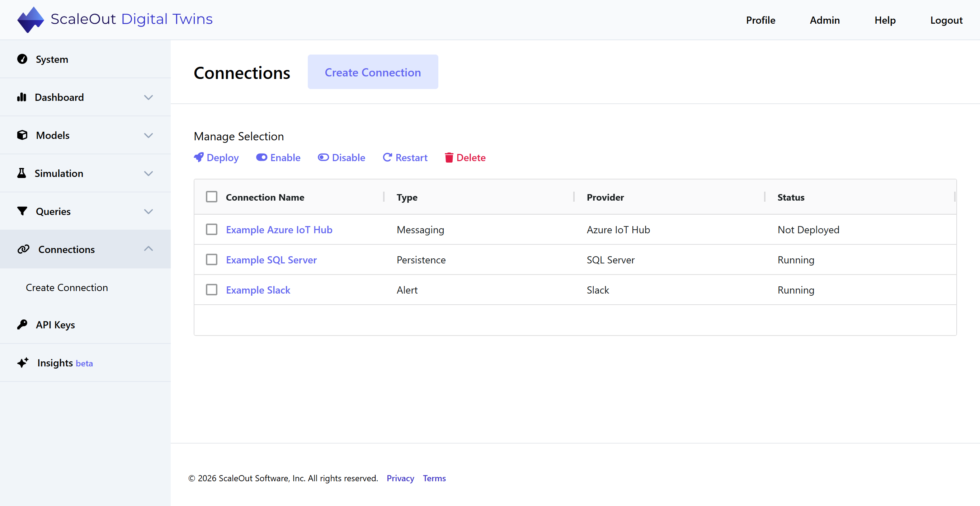Click the API Keys key icon

pos(22,324)
